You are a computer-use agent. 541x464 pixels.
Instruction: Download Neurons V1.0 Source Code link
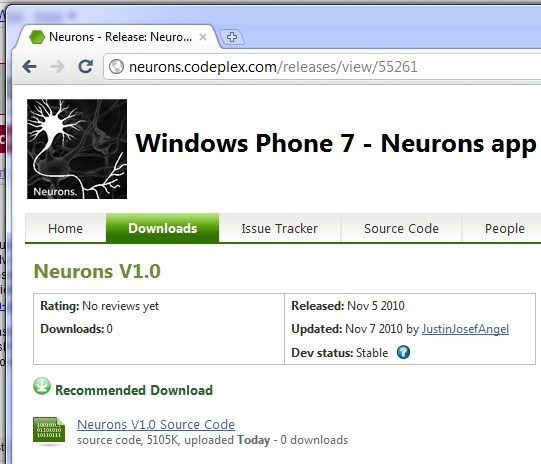pyautogui.click(x=156, y=424)
